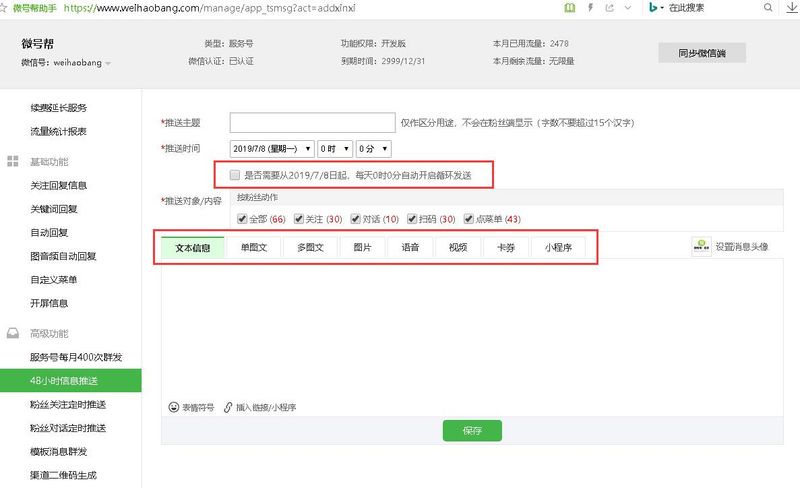800x488 pixels.
Task: Switch to the 语音 tab
Action: coord(410,248)
